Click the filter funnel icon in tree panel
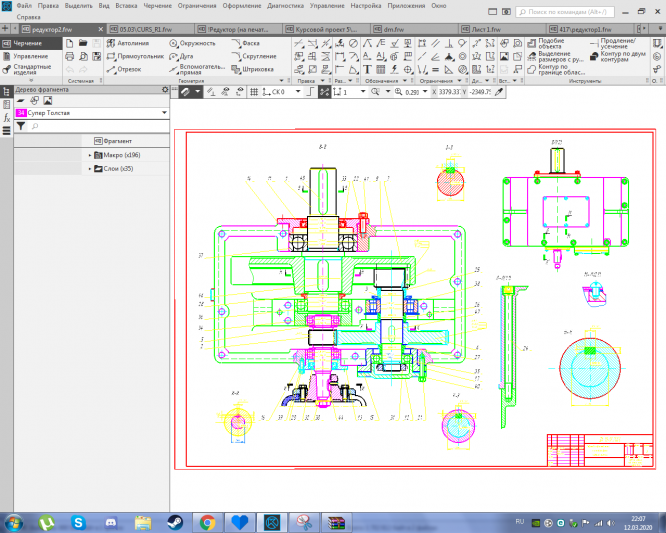Viewport: 666px width, 533px height. pos(20,127)
